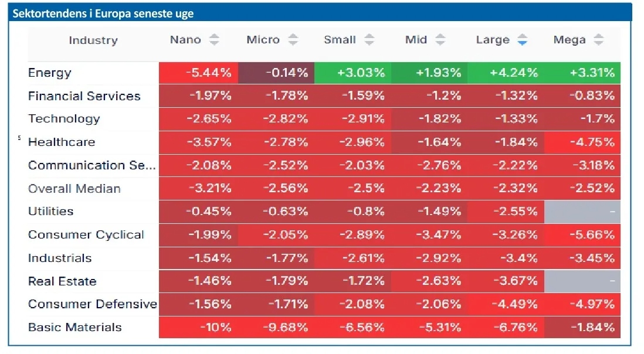Click the truncated Communication Se... label

coord(92,165)
